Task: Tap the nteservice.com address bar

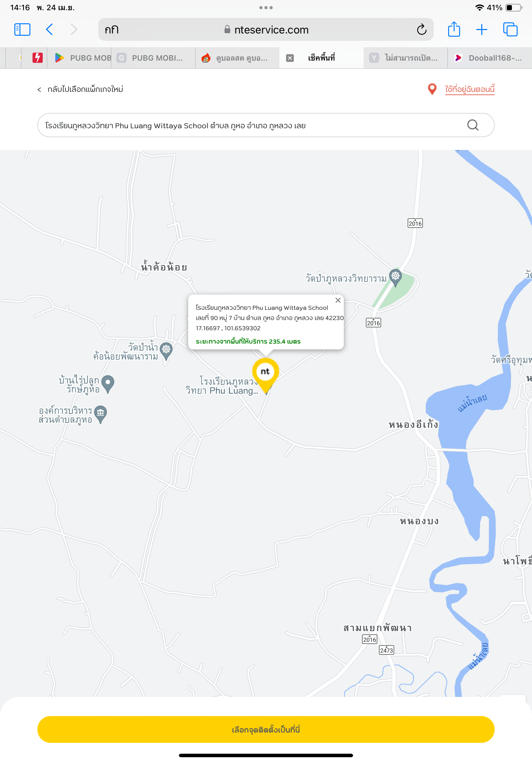Action: point(266,30)
